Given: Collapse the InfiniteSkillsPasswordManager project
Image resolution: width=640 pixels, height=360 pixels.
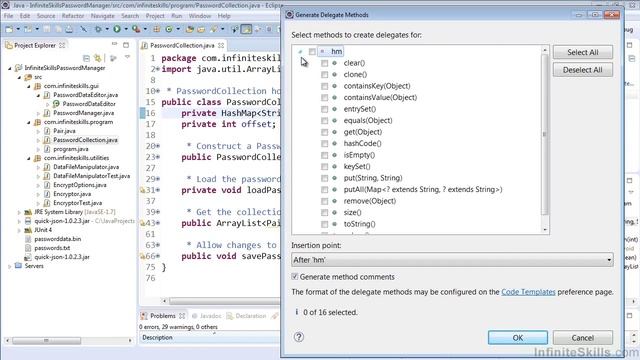Looking at the screenshot, I should click(x=10, y=68).
